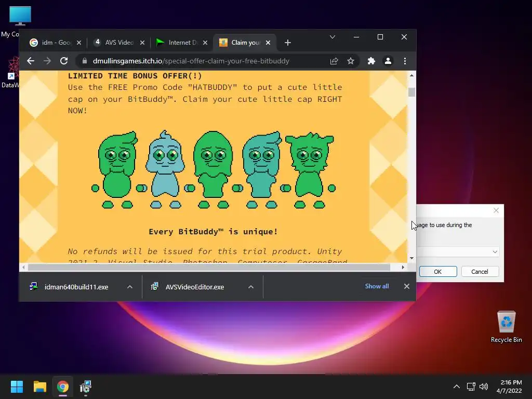Show all downloads

tap(377, 286)
